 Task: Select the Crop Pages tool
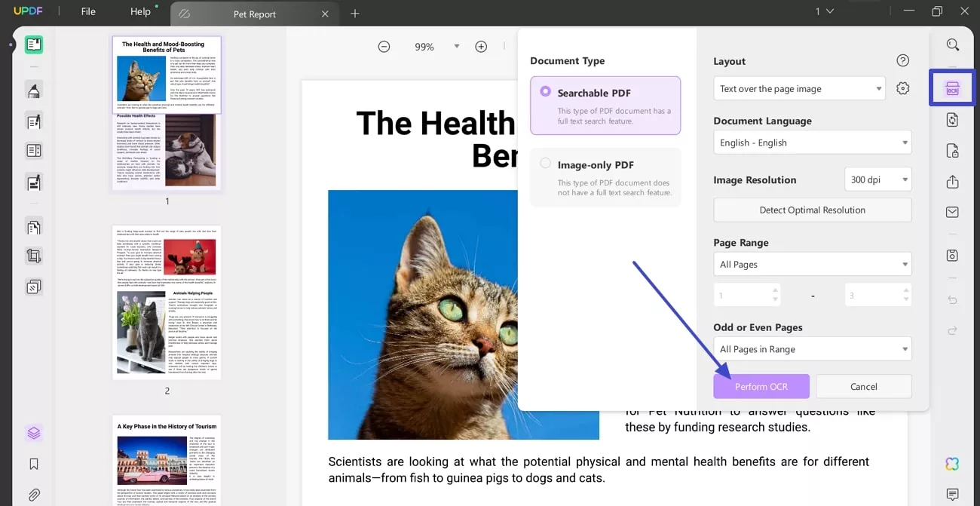coord(34,256)
